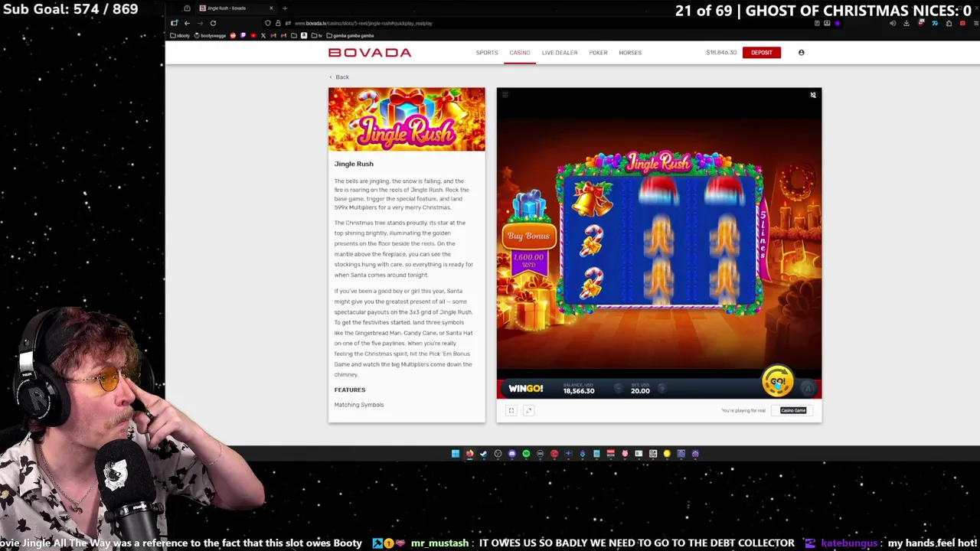Select the Casino tab
Screen dimensions: 980x551
[x=520, y=53]
